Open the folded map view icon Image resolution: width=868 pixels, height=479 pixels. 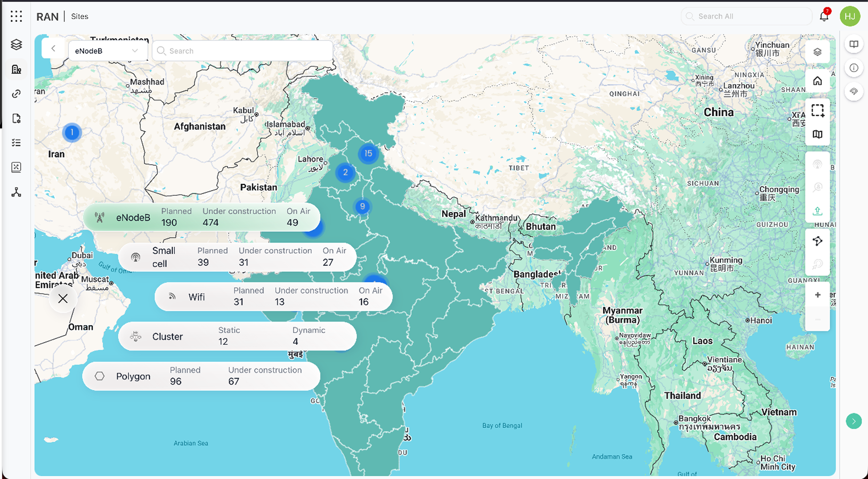point(817,134)
